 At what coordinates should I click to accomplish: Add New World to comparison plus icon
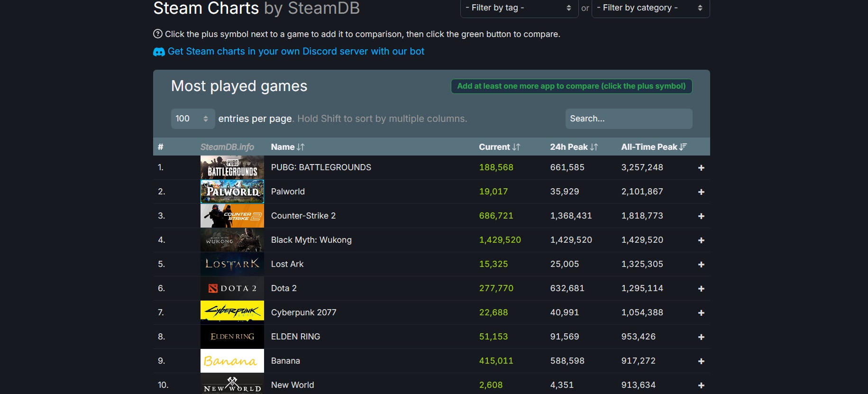tap(701, 385)
